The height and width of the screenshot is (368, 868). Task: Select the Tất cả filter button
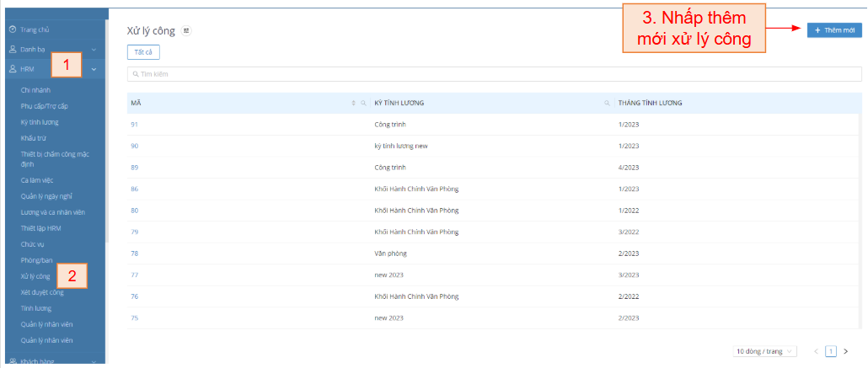point(143,52)
